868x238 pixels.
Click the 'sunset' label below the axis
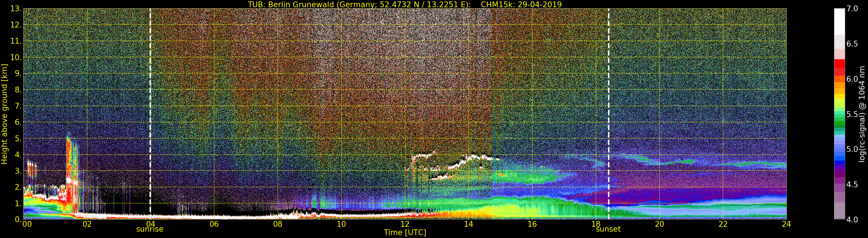pyautogui.click(x=608, y=229)
